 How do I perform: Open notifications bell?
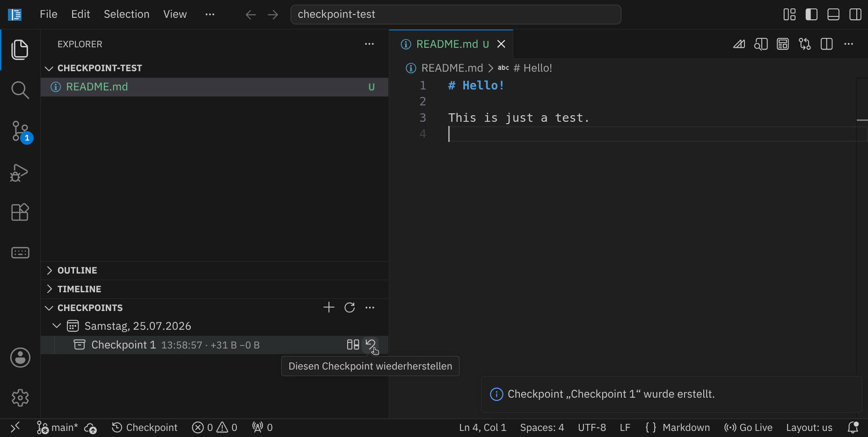click(x=853, y=428)
